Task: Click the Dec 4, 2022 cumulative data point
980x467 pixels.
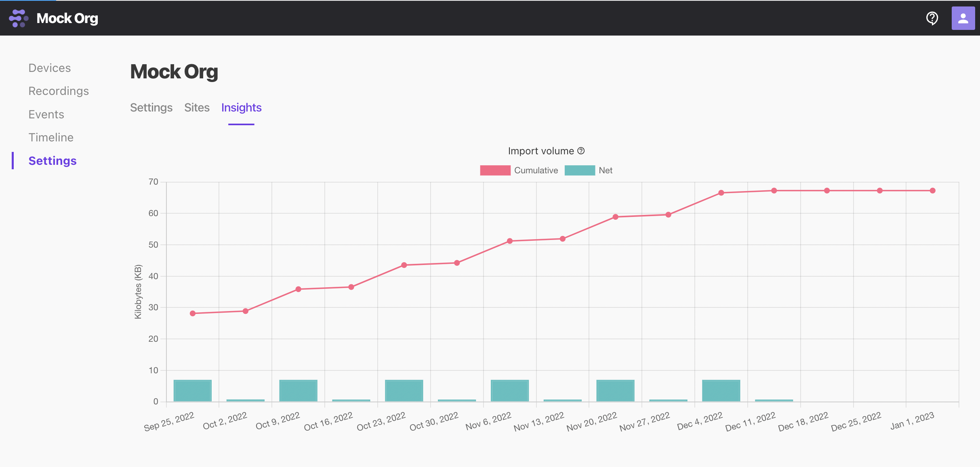Action: click(x=721, y=193)
